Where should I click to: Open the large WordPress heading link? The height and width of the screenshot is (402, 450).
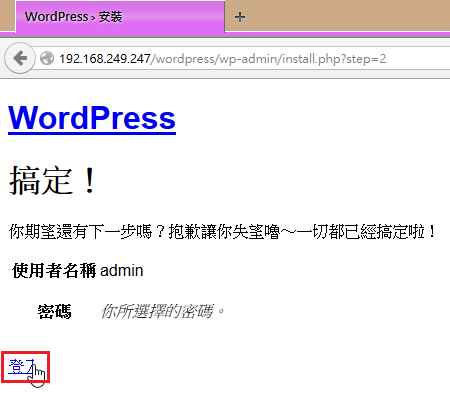pyautogui.click(x=92, y=118)
